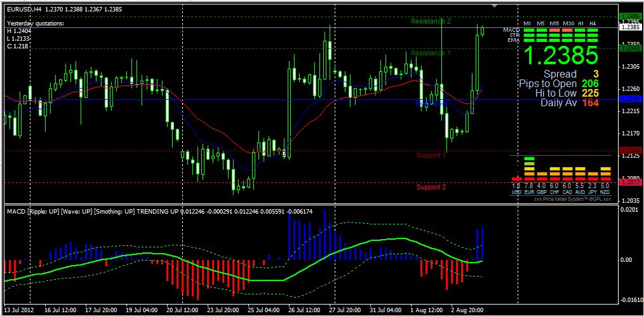Click yesterday's high H 1.2404 text
Image resolution: width=644 pixels, height=316 pixels.
pyautogui.click(x=19, y=31)
